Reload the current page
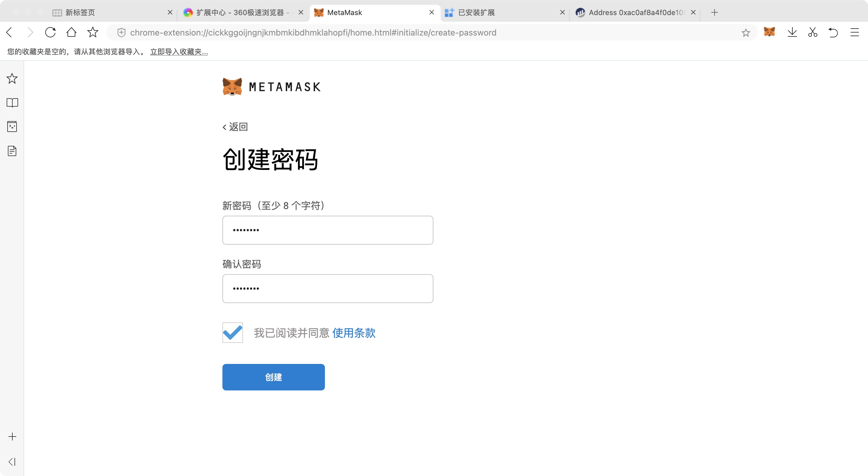 50,32
